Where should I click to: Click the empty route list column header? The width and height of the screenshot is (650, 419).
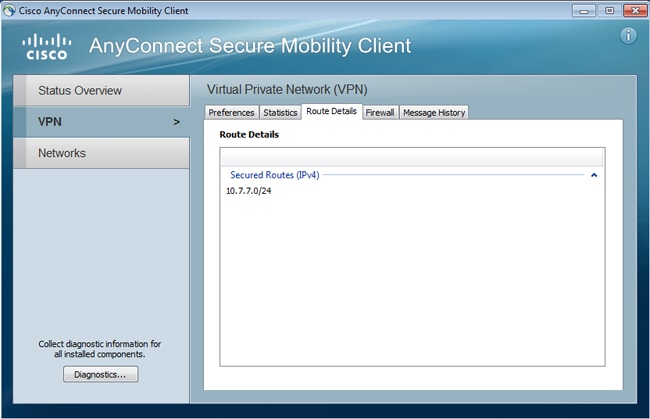pyautogui.click(x=412, y=157)
